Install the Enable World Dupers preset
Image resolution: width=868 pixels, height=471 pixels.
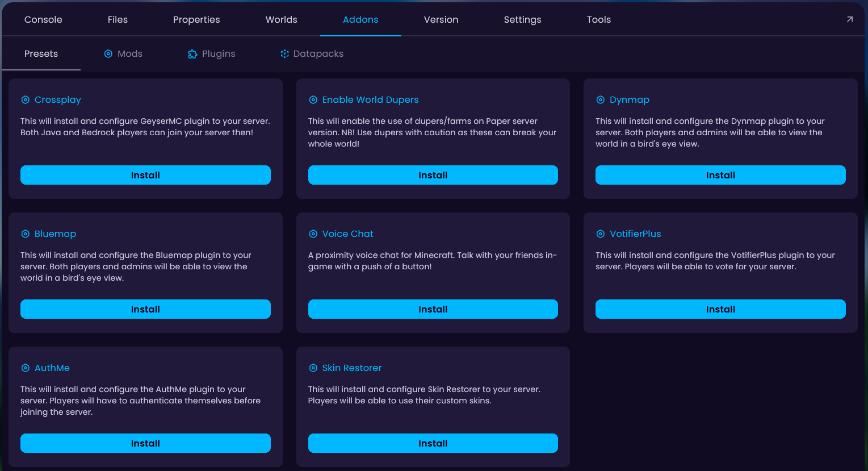(x=433, y=175)
